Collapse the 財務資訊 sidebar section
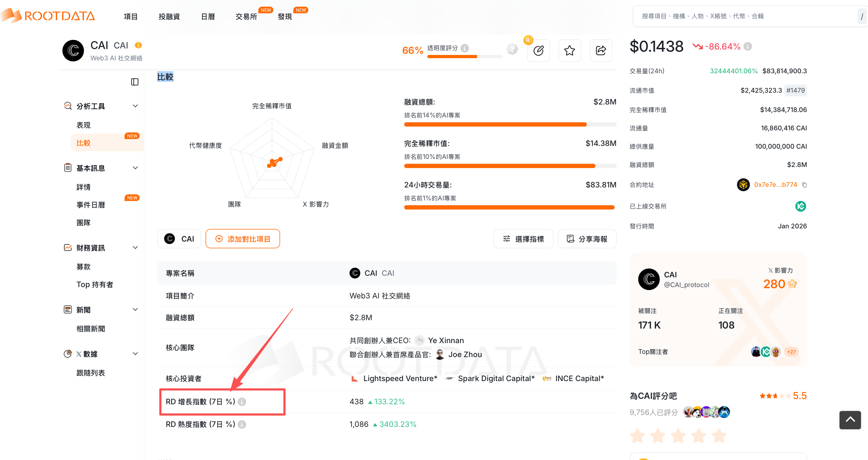This screenshot has width=868, height=460. click(135, 248)
